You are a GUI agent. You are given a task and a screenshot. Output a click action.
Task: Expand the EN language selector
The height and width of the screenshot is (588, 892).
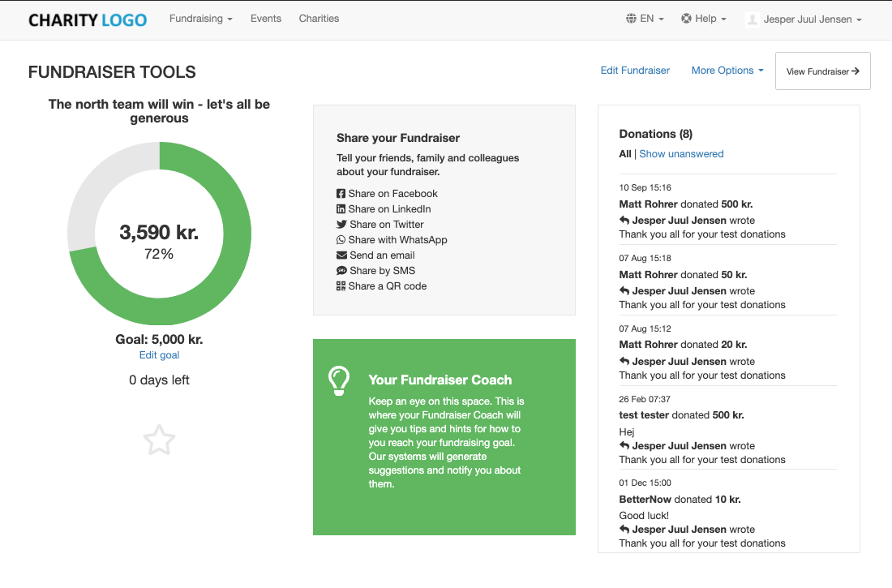tap(645, 19)
